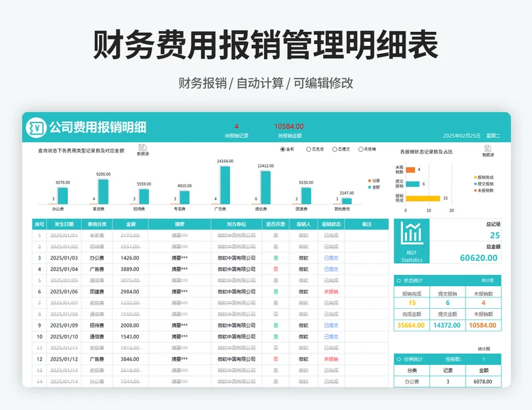Click the 是否开票 column header
This screenshot has height=410, width=532.
tap(275, 224)
